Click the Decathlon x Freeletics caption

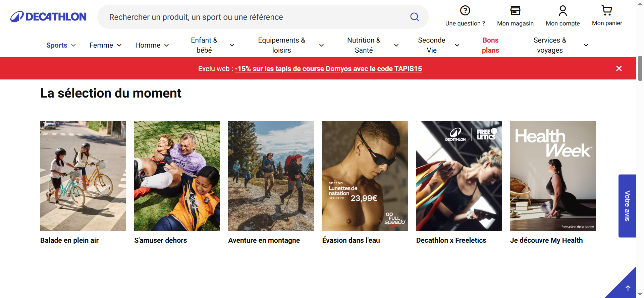click(451, 240)
